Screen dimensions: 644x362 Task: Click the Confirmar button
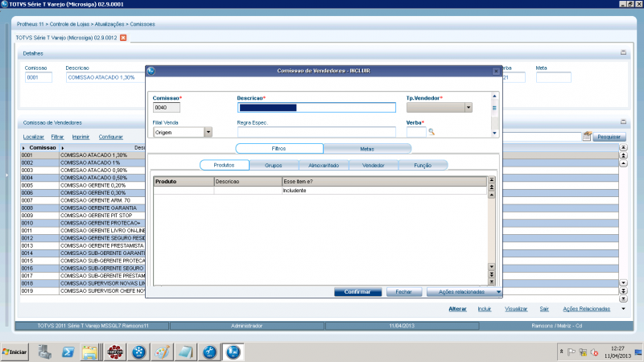pyautogui.click(x=357, y=292)
